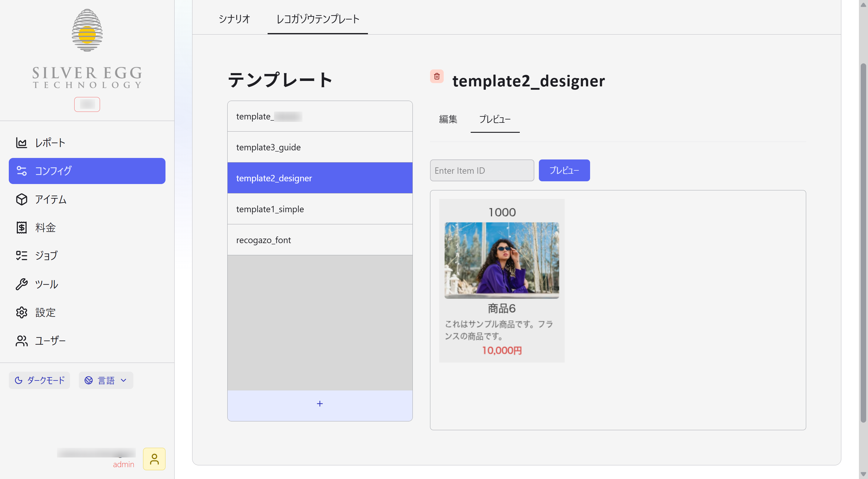This screenshot has width=868, height=479.
Task: Click the admin profile icon
Action: pos(154,459)
